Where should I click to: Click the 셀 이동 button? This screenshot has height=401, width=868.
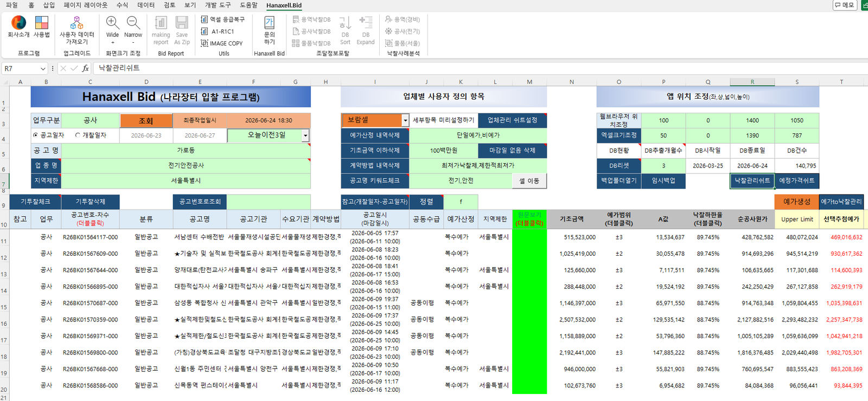pos(529,181)
